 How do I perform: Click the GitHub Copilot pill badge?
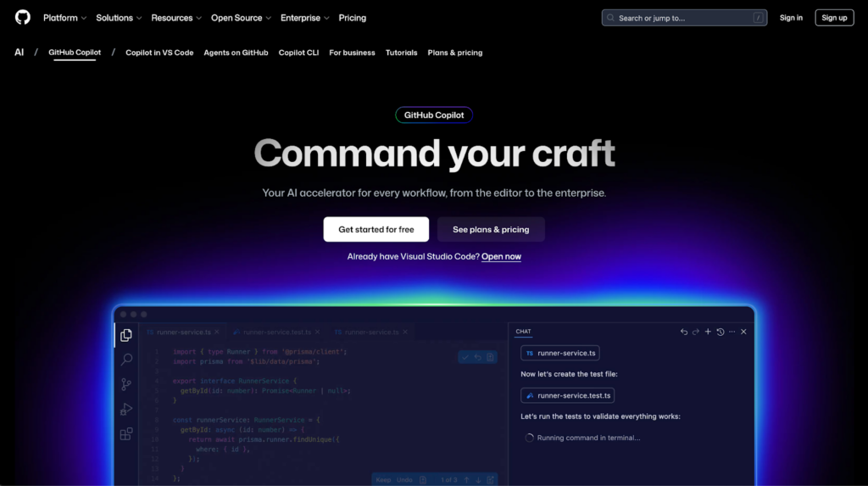pos(434,115)
